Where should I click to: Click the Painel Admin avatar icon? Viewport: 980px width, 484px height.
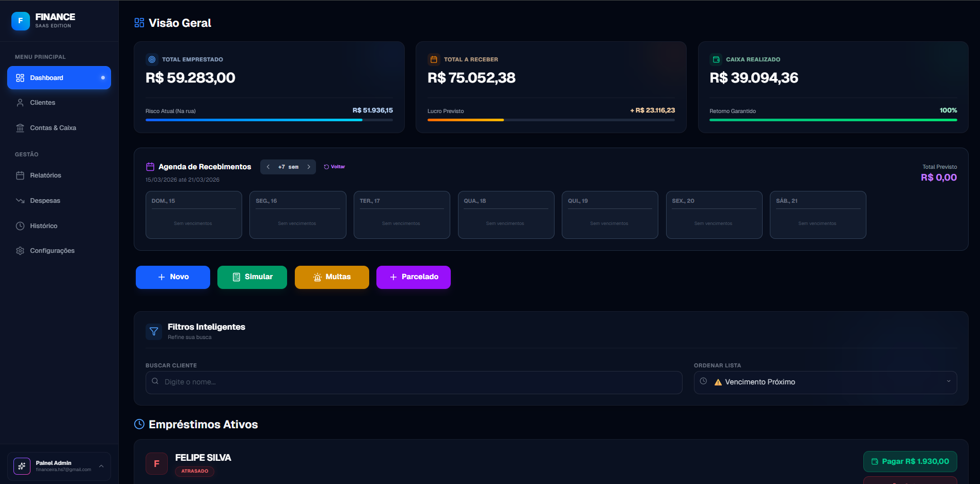(22, 466)
